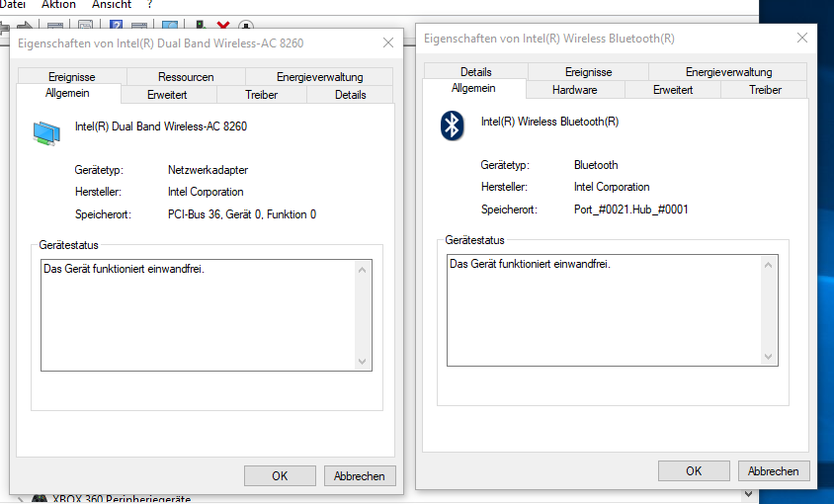Click the circled down-arrow icon in toolbar

pyautogui.click(x=246, y=25)
